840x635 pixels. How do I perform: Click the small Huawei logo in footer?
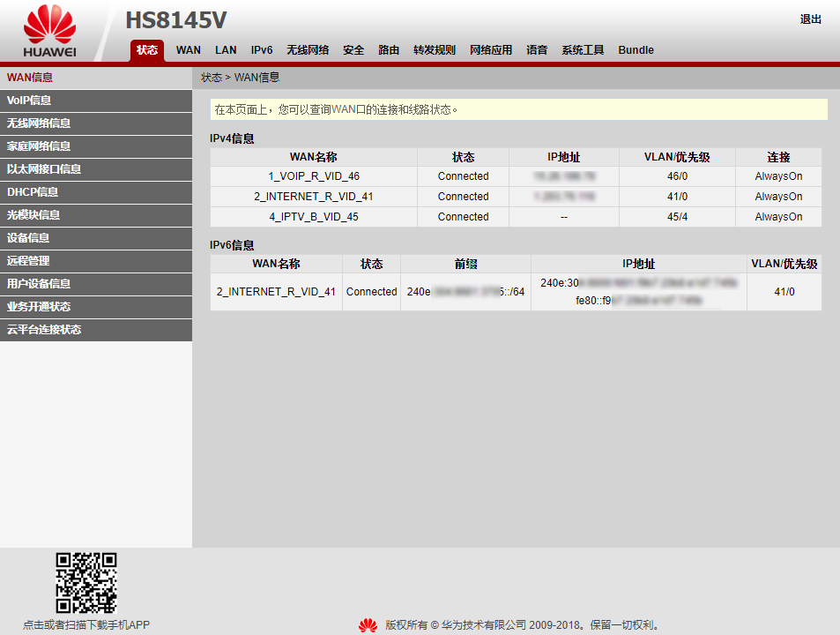click(x=368, y=625)
